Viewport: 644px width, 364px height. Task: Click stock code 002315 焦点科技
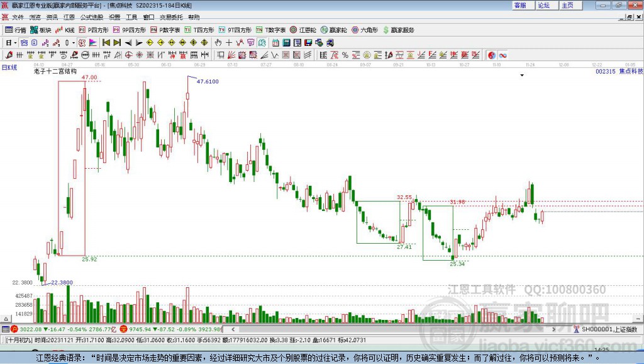tap(619, 71)
